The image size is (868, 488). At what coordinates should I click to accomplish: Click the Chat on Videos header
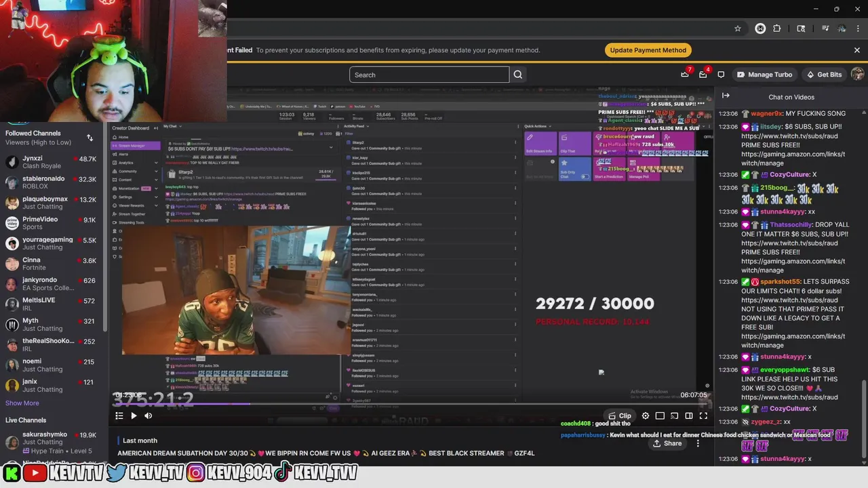coord(791,97)
